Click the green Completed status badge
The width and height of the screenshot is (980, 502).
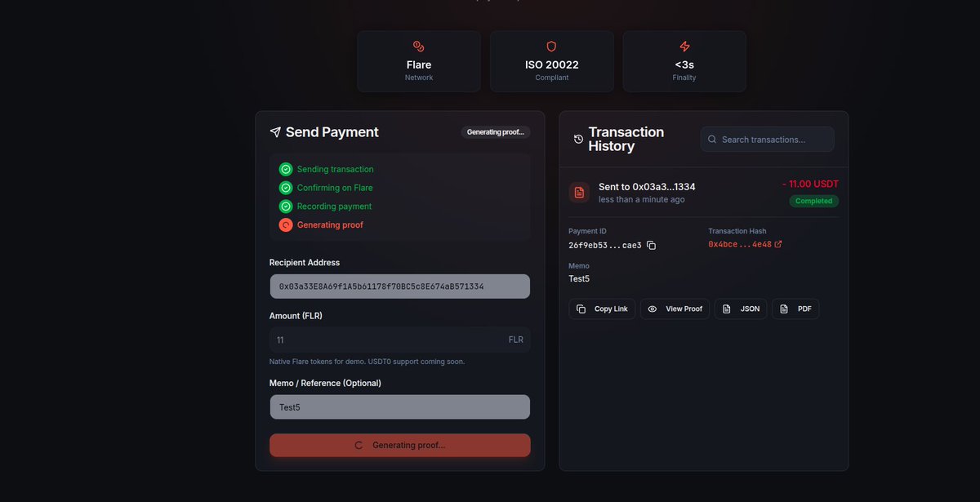tap(813, 201)
